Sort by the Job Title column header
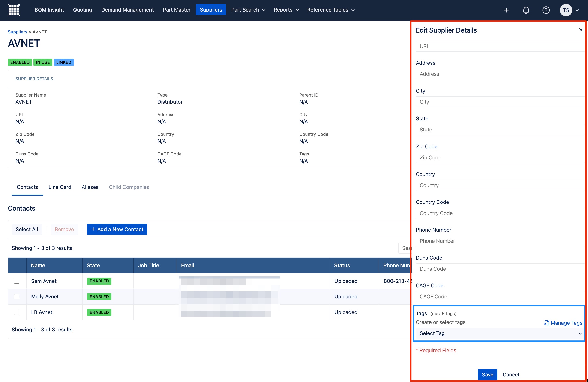Viewport: 588px width, 382px height. pyautogui.click(x=155, y=265)
